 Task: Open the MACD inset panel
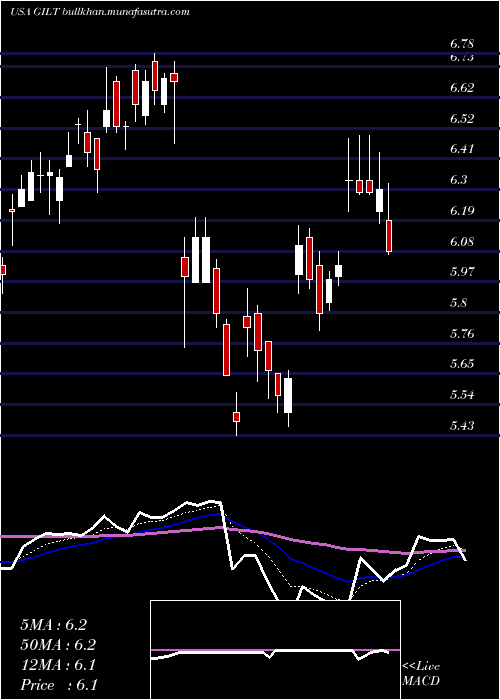275,650
